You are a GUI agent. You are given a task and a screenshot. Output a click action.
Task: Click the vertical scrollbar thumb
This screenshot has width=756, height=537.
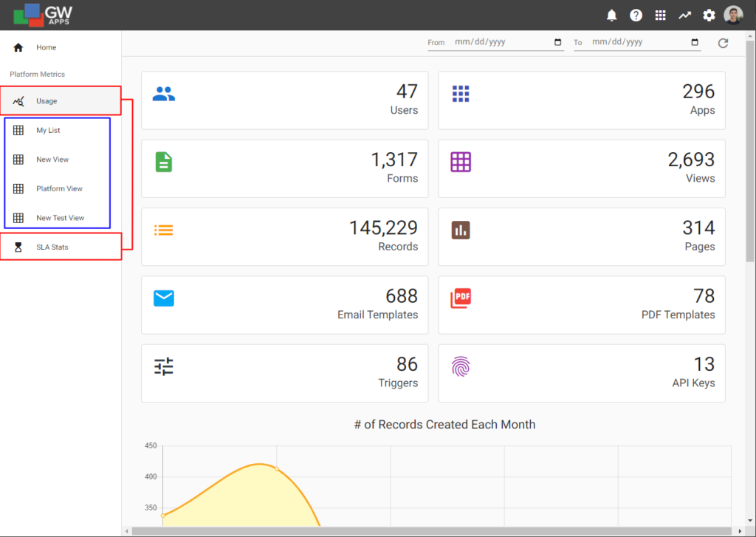pos(750,151)
